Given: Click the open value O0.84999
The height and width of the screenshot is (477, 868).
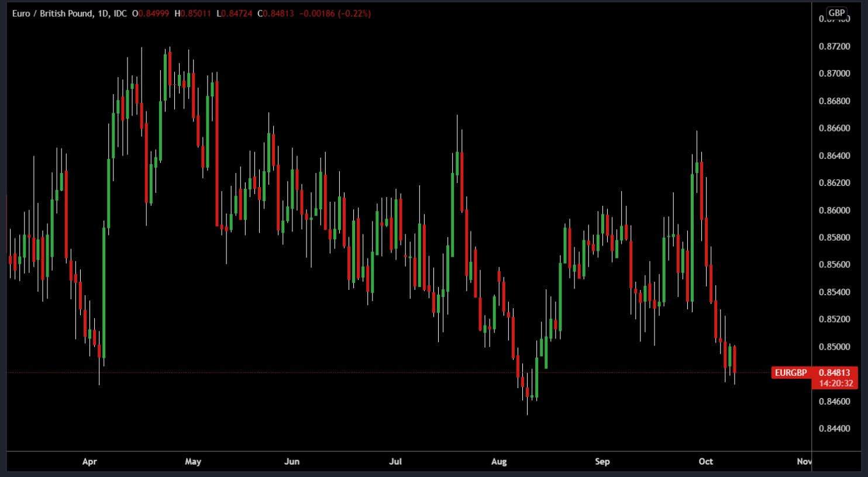Looking at the screenshot, I should pyautogui.click(x=150, y=13).
